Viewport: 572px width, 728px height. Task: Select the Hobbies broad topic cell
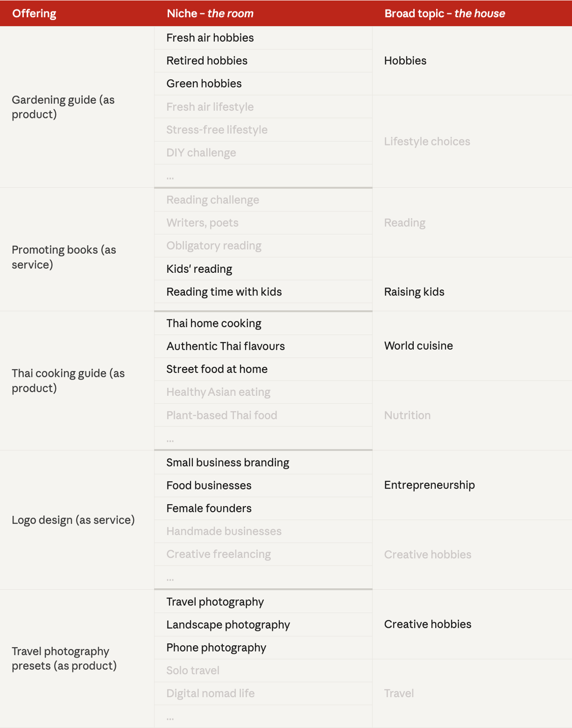[472, 61]
